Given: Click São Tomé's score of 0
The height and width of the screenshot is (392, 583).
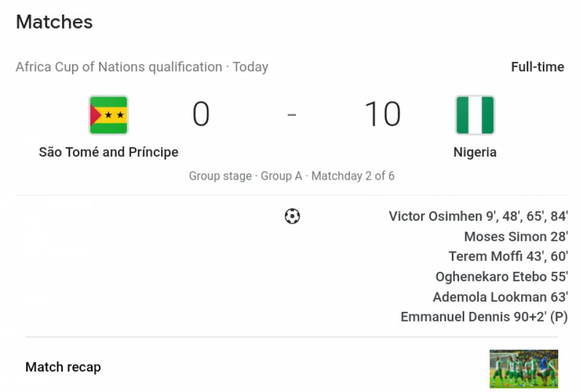Looking at the screenshot, I should (201, 114).
